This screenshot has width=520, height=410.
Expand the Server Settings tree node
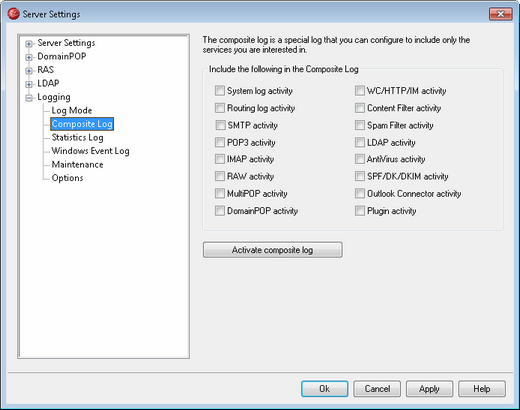coord(29,44)
